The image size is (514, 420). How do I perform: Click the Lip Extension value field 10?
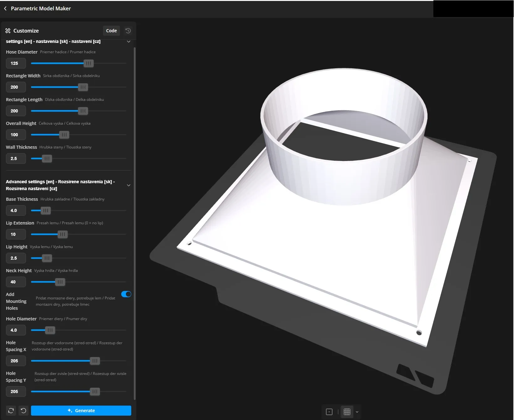(16, 234)
